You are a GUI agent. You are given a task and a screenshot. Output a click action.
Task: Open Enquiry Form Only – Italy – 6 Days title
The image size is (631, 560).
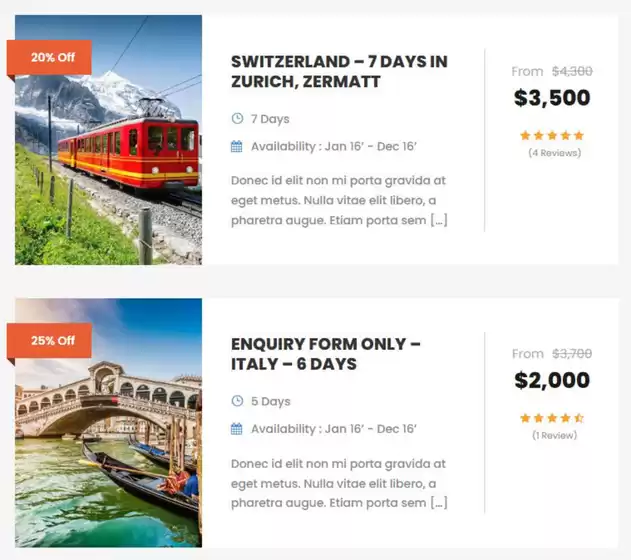325,354
